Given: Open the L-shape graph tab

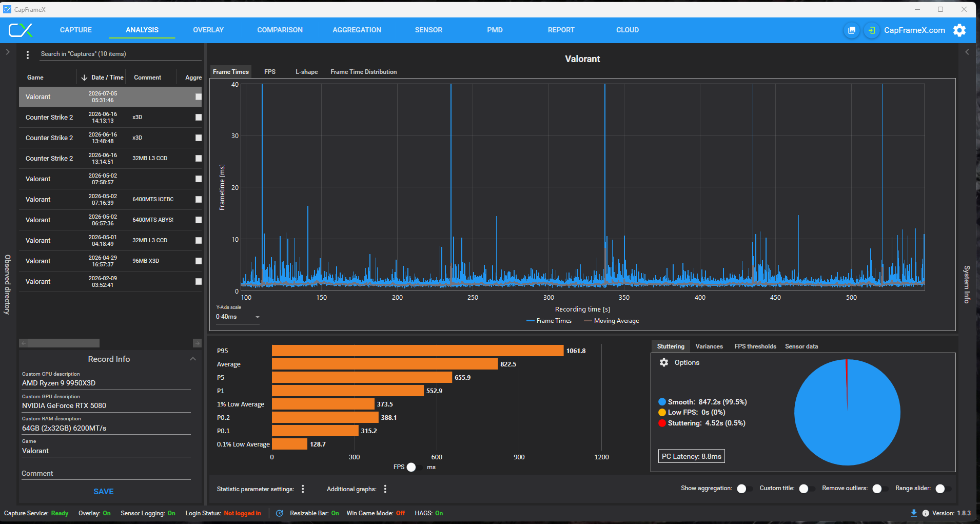Looking at the screenshot, I should click(x=307, y=72).
